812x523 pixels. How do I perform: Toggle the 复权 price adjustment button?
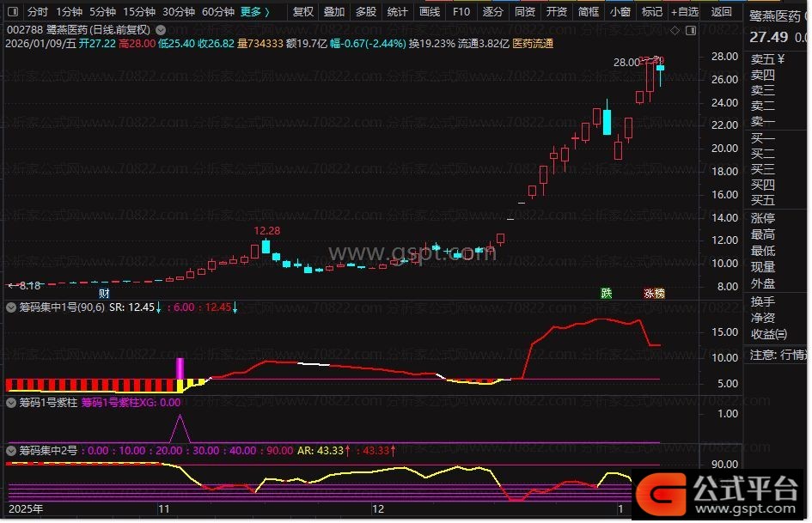pyautogui.click(x=303, y=12)
